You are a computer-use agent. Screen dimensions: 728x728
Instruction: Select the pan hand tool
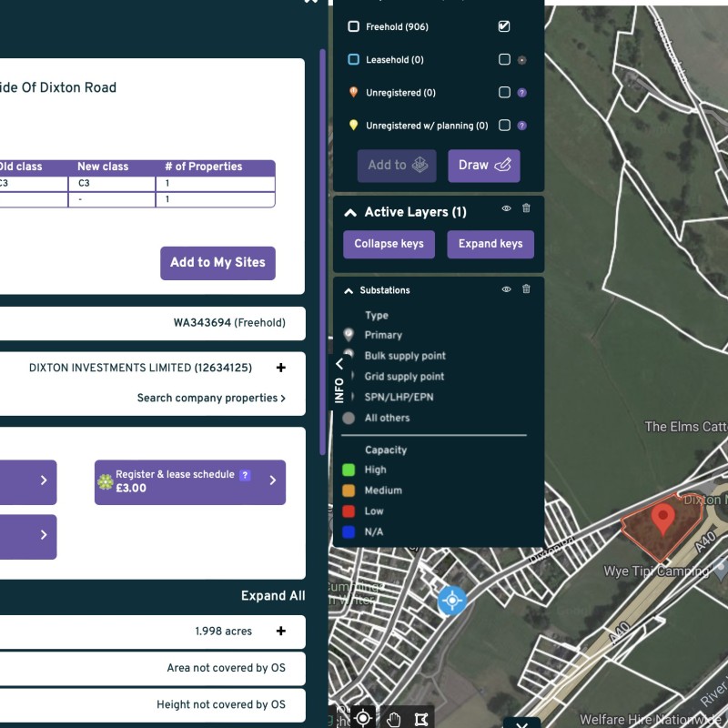392,718
